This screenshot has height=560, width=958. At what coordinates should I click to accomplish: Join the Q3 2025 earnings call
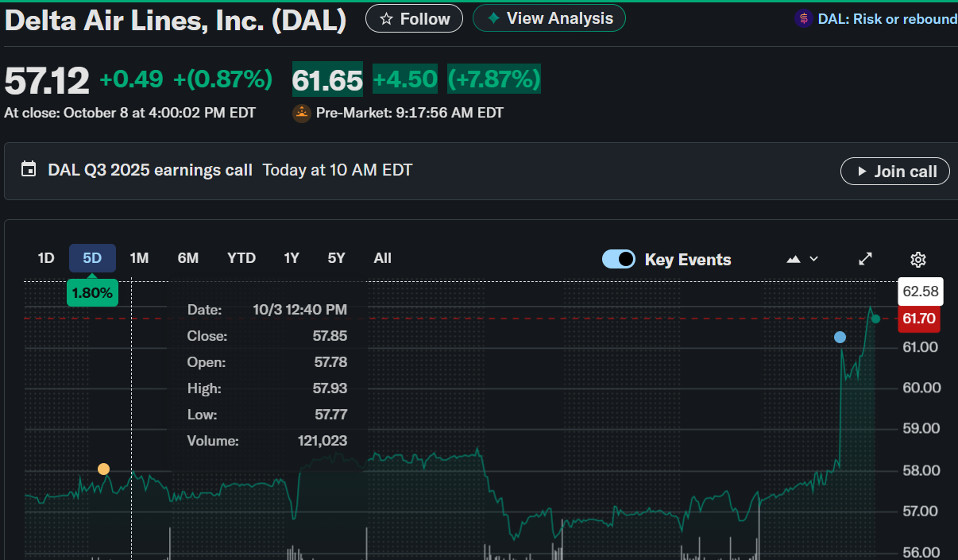click(894, 171)
